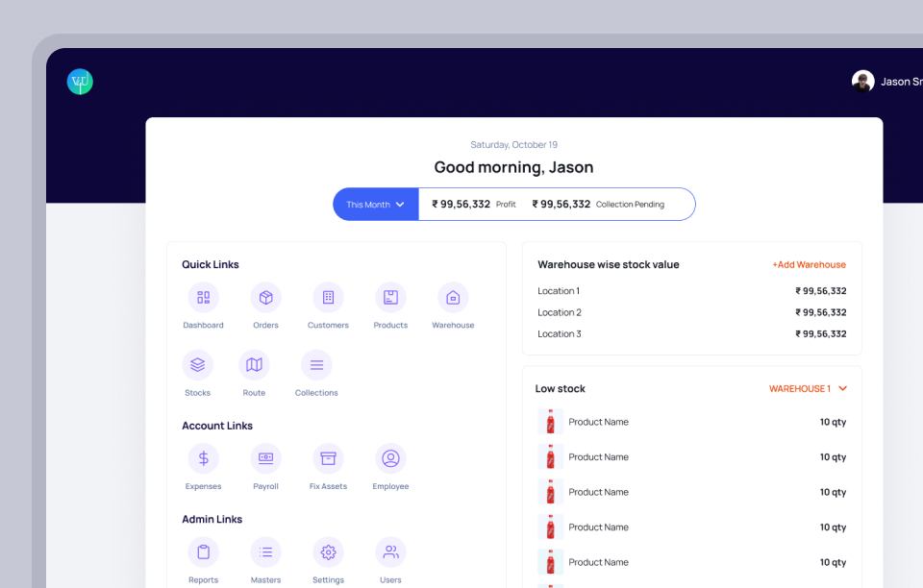Click the +Add Warehouse link

coord(809,264)
